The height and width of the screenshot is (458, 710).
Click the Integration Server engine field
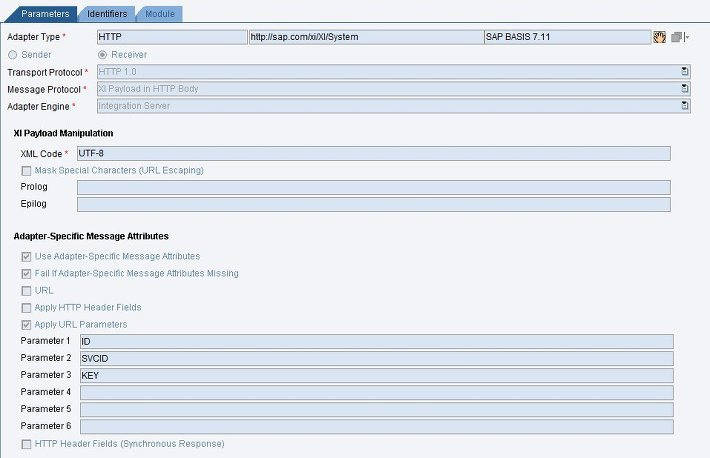point(393,106)
